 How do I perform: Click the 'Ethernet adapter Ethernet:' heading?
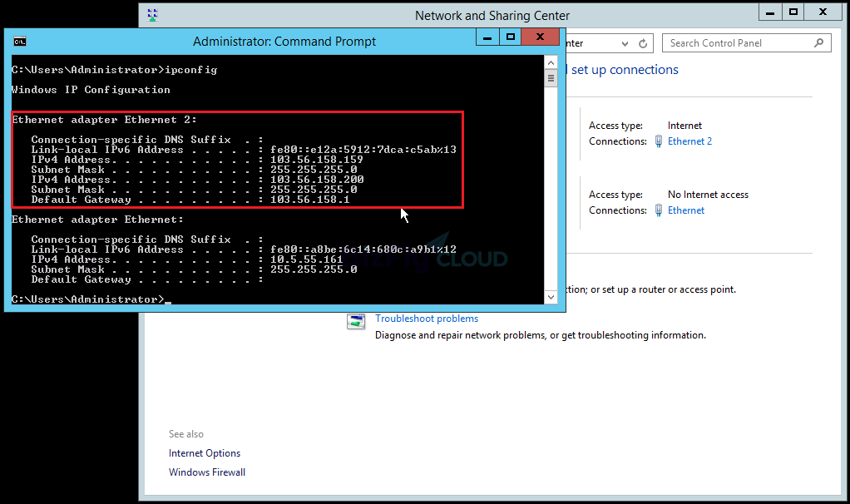point(97,220)
